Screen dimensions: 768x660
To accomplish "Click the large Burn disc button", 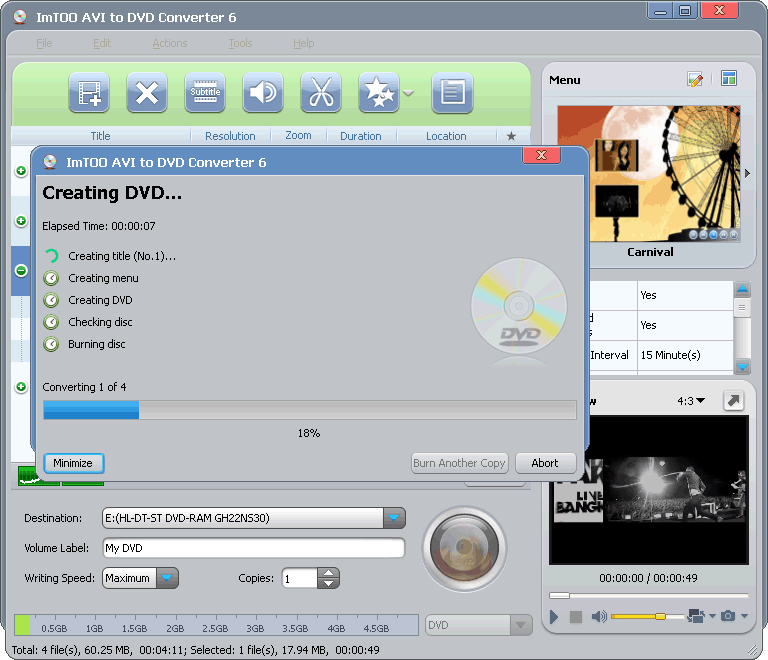I will (x=464, y=549).
